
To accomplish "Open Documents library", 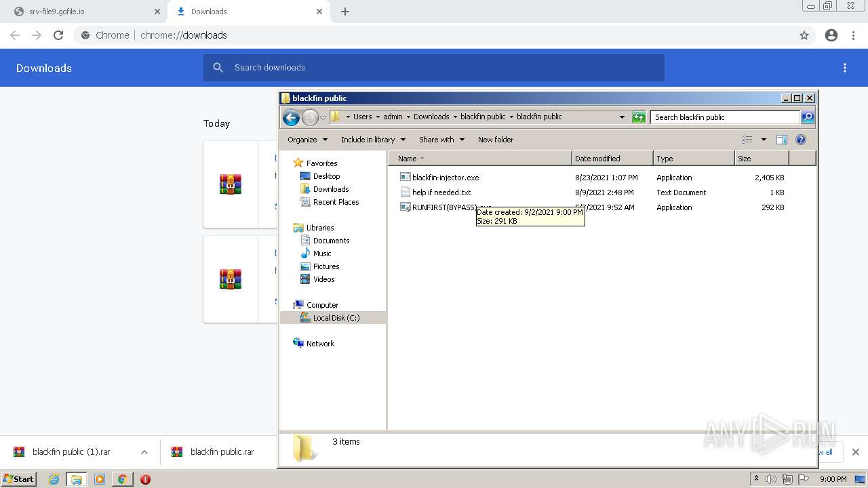I will pyautogui.click(x=331, y=241).
